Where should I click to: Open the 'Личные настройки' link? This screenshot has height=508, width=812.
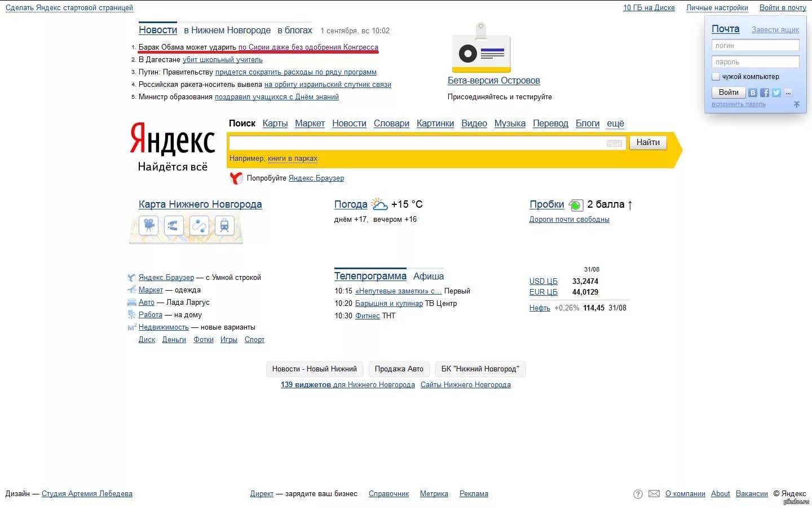click(x=717, y=8)
